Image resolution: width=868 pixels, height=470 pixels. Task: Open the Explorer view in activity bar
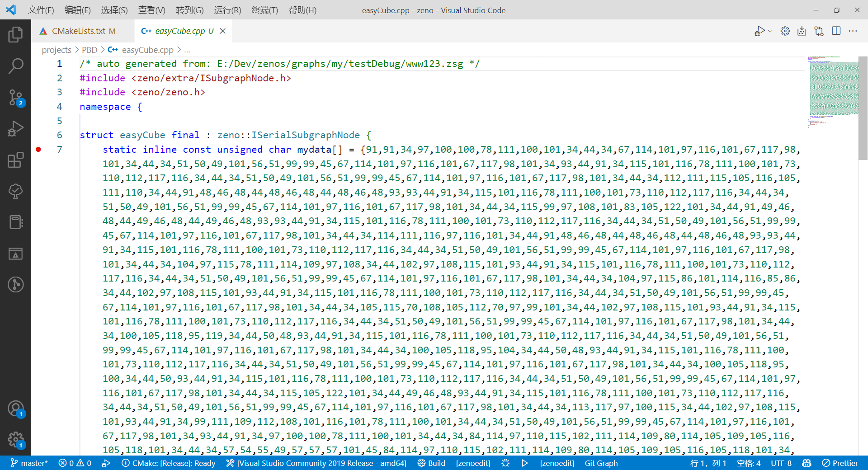coord(15,34)
